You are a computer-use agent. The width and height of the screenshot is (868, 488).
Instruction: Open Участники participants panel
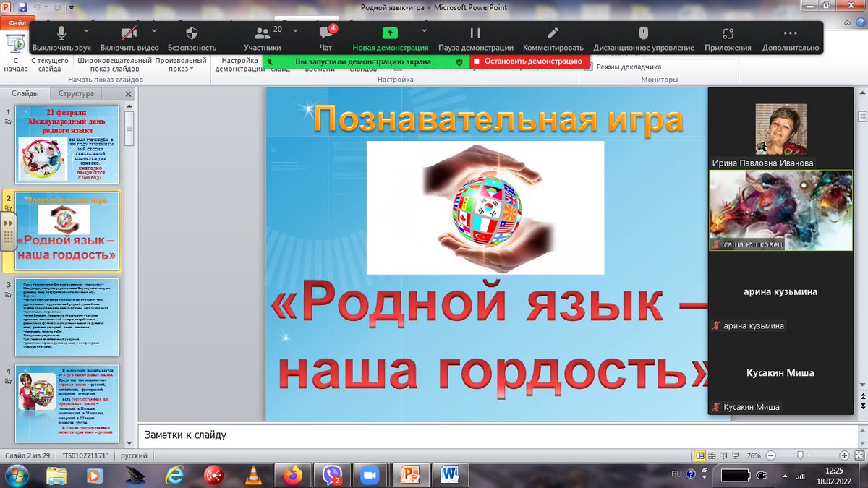coord(263,39)
